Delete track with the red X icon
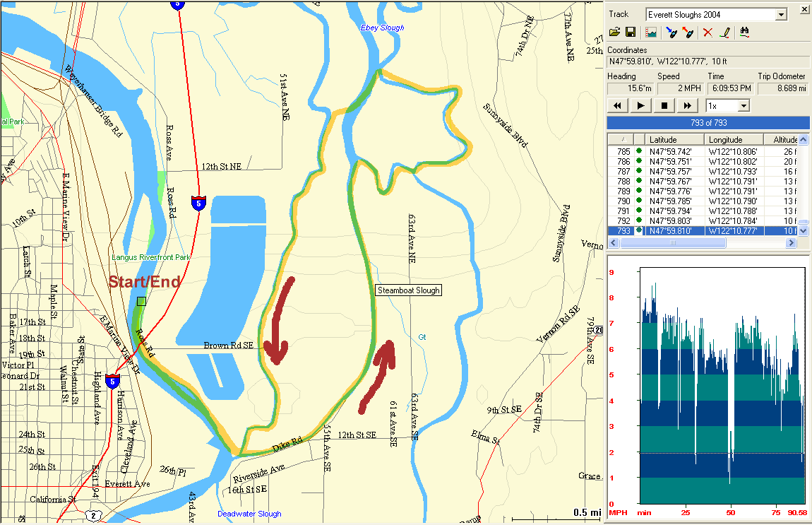The width and height of the screenshot is (812, 525). 707,33
